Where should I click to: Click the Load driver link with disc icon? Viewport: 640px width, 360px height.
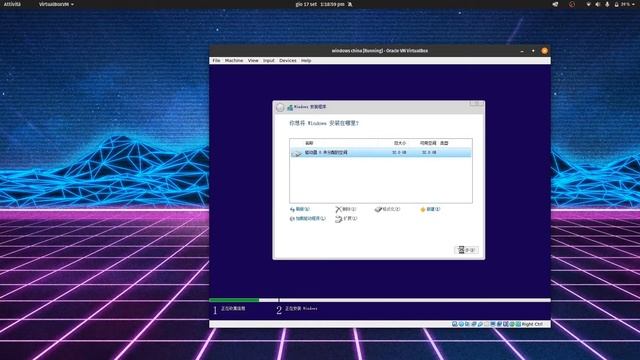308,219
